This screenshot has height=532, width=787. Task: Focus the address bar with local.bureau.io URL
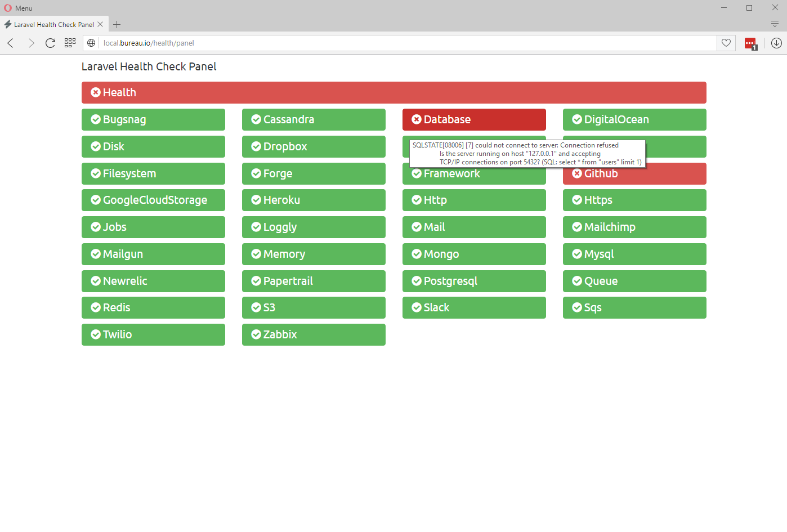point(408,43)
